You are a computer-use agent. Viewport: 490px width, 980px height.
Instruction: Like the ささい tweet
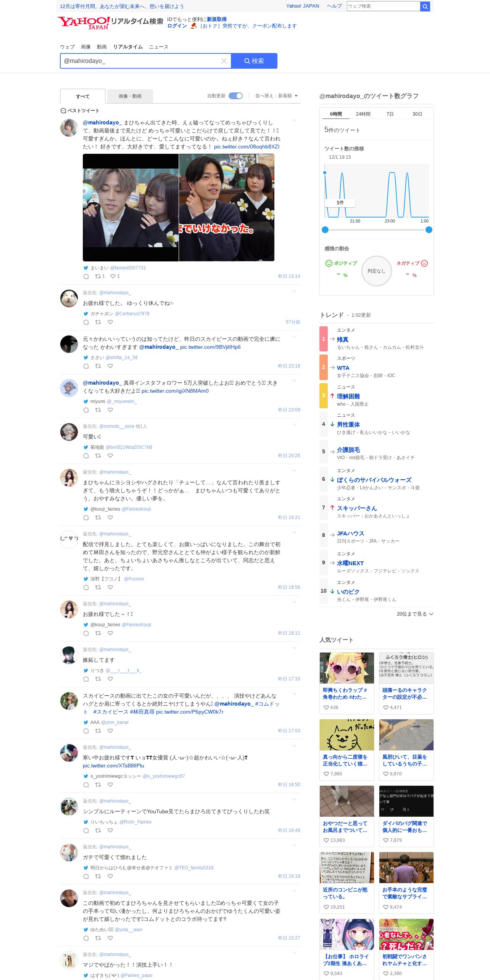tap(110, 366)
